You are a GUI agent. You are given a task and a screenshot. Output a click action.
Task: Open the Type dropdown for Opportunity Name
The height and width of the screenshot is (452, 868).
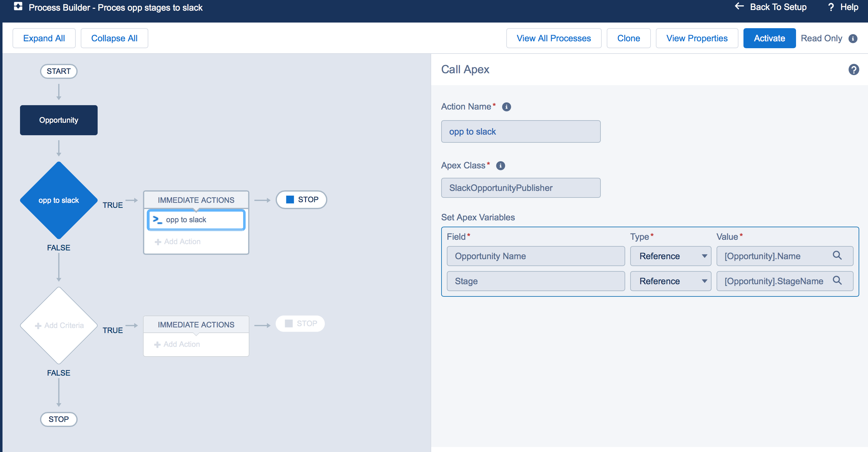[x=670, y=256]
